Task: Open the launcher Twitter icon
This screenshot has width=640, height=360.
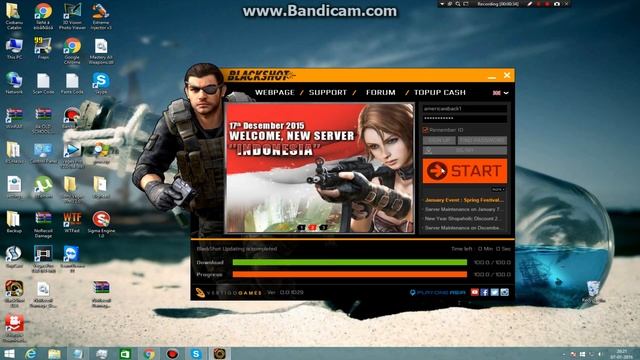Action: (495, 292)
